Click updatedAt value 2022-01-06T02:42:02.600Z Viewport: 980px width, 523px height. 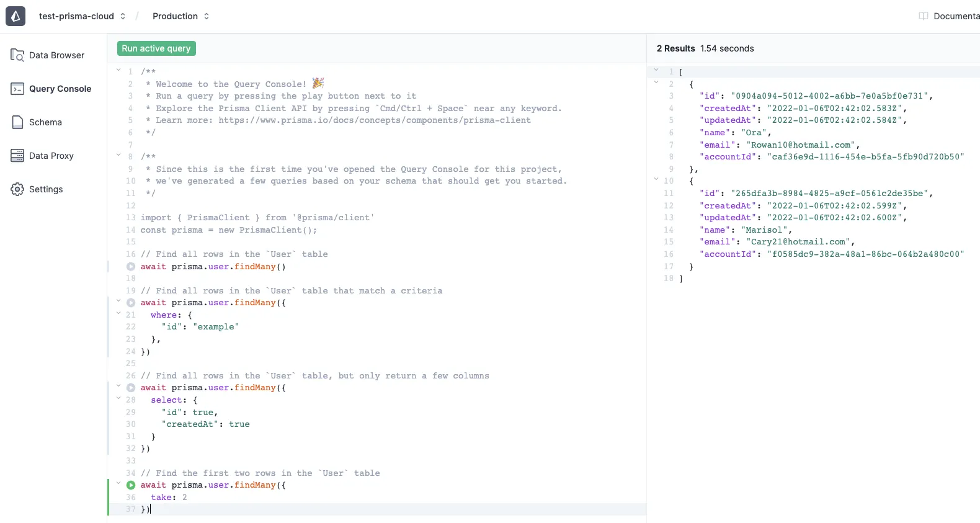tap(835, 218)
